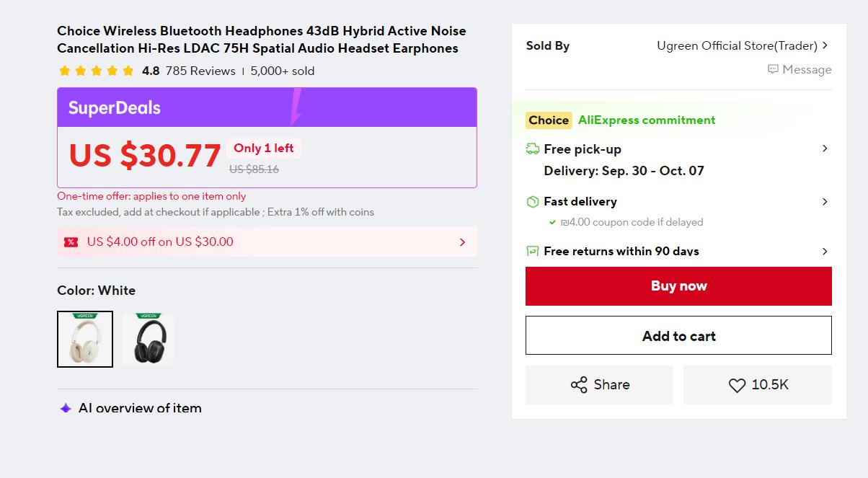868x478 pixels.
Task: Click the AI overview sparkle icon
Action: point(66,408)
